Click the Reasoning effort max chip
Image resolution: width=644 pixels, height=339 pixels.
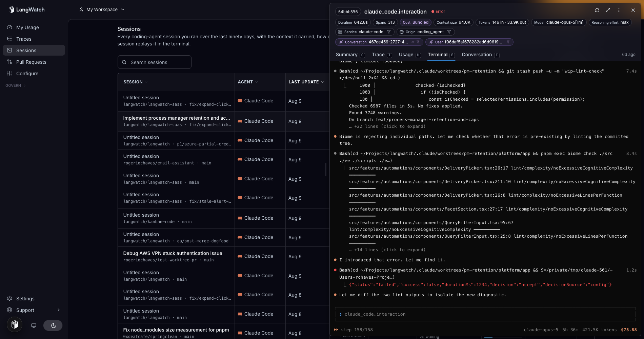[x=610, y=22]
